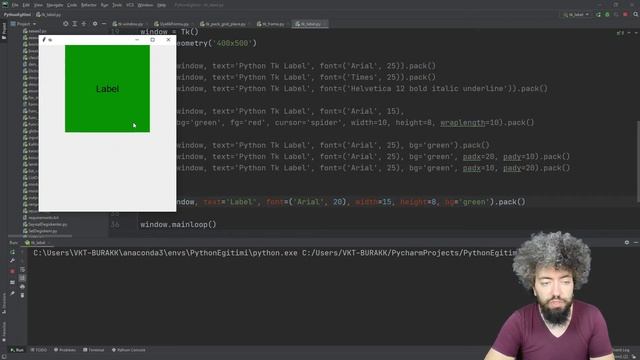Click the python.exe path in console output
Image resolution: width=640 pixels, height=360 pixels.
[165, 253]
